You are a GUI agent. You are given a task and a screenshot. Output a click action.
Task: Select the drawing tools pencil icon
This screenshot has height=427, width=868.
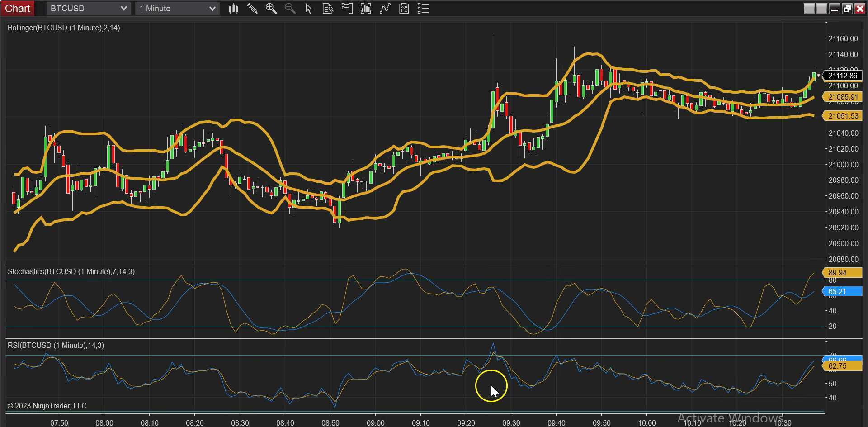point(252,9)
